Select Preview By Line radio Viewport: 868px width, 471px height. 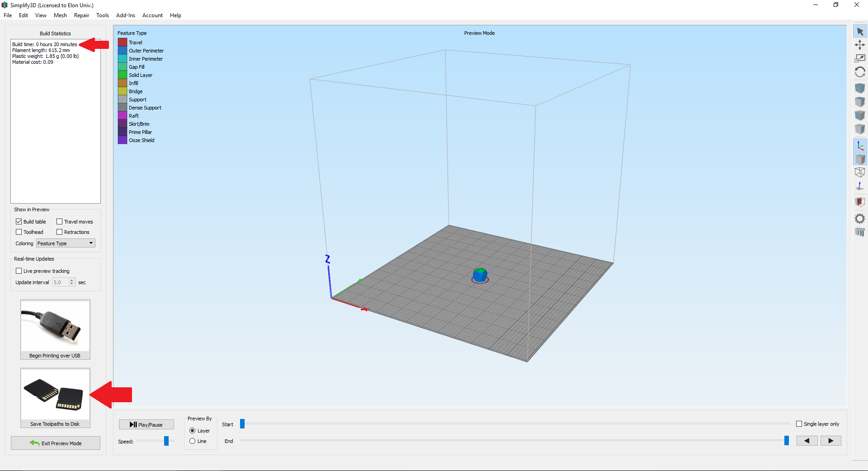coord(193,441)
